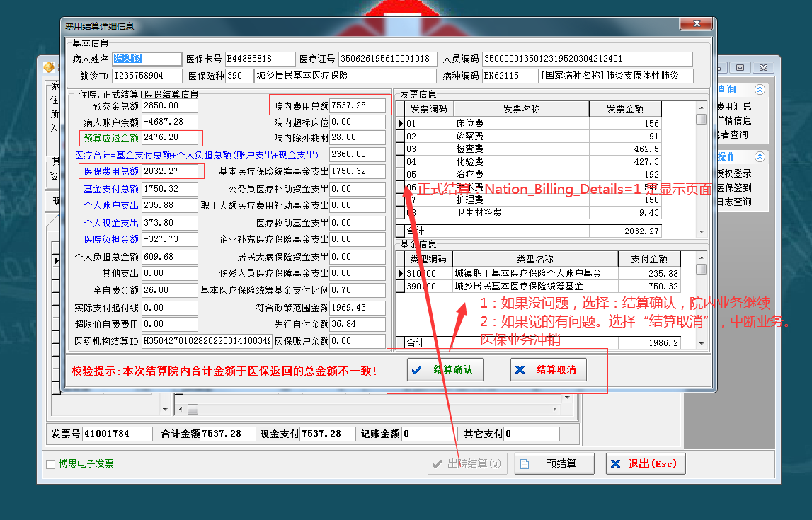
Task: Click the 病种编码 field BK62115
Action: point(510,76)
